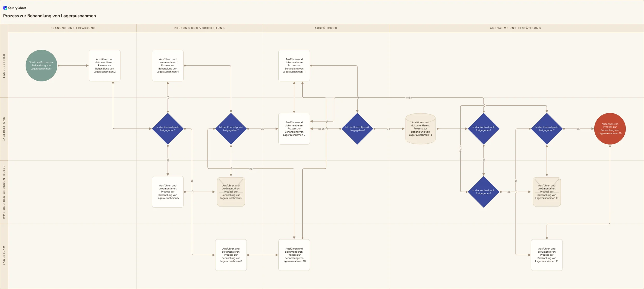Select the process box Lagerausnahmen 9
The image size is (644, 289).
coord(294,129)
